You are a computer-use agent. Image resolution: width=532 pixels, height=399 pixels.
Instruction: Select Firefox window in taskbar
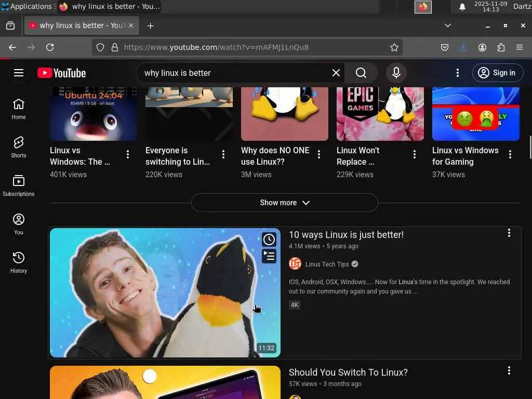109,6
